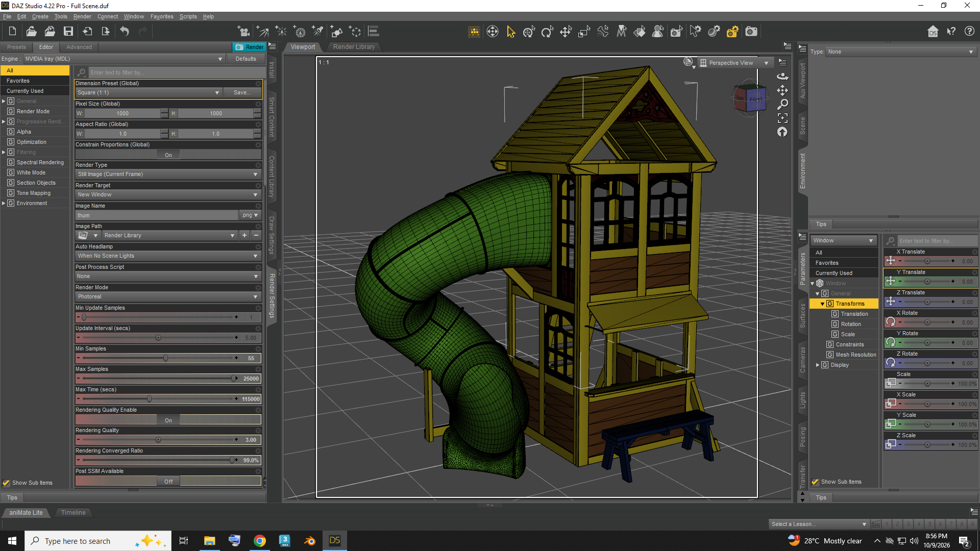The height and width of the screenshot is (551, 980).
Task: Click the Render camera icon in toolbar
Action: coord(751,32)
